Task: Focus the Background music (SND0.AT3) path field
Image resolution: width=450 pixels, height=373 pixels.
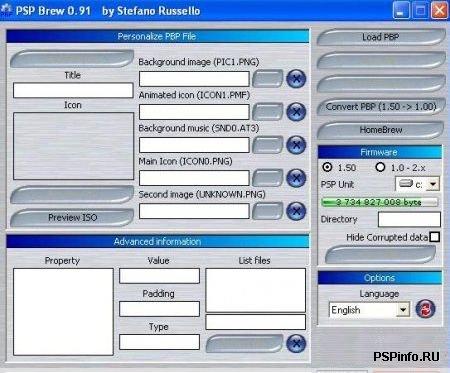Action: pyautogui.click(x=194, y=145)
